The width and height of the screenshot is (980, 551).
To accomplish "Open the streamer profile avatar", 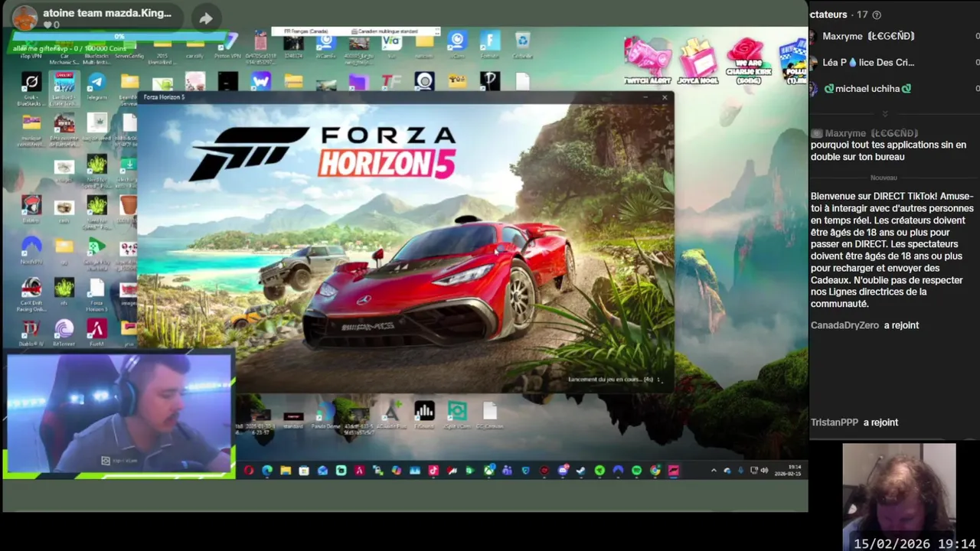I will pos(24,18).
